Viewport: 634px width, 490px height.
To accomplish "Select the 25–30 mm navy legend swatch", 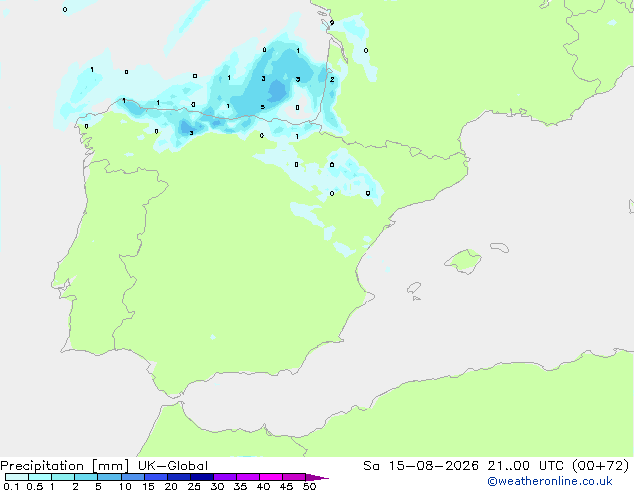I will click(201, 477).
